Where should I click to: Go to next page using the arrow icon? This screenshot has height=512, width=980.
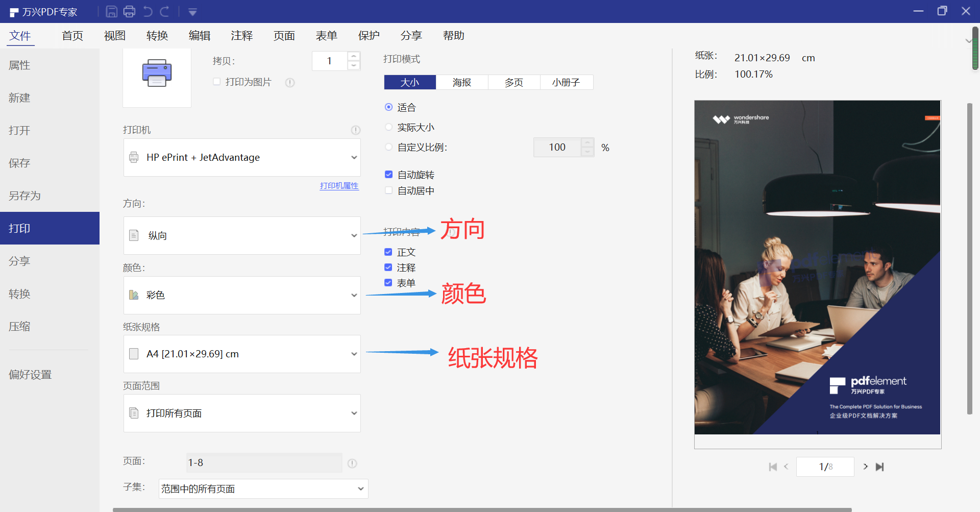pyautogui.click(x=865, y=467)
